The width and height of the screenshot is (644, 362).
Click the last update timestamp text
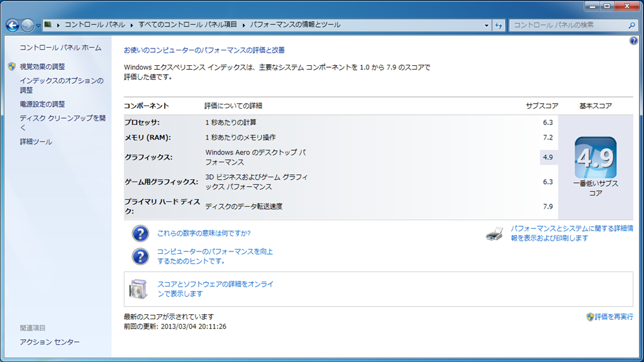[175, 327]
